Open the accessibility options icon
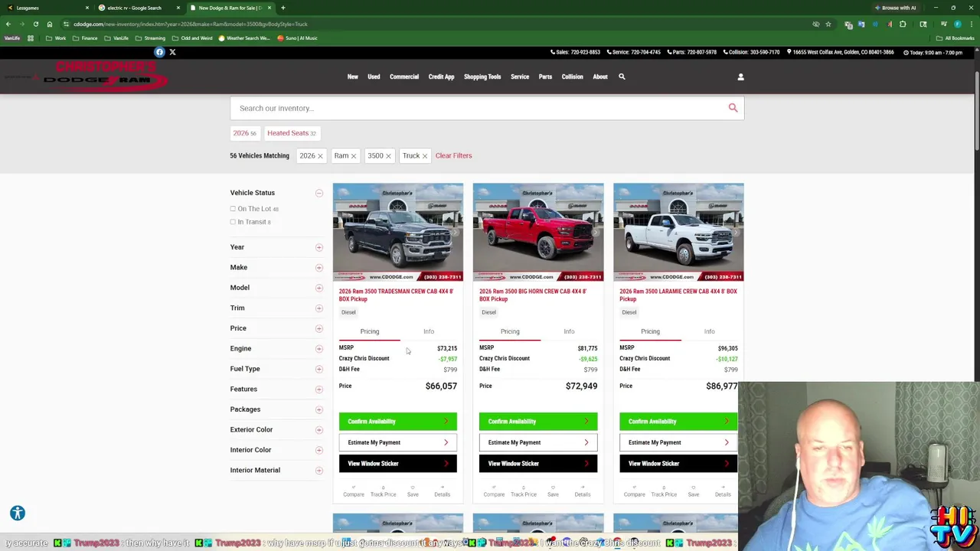980x551 pixels. pos(18,514)
